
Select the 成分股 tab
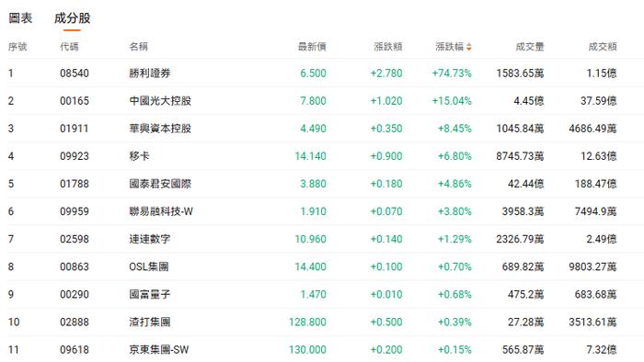pyautogui.click(x=73, y=18)
